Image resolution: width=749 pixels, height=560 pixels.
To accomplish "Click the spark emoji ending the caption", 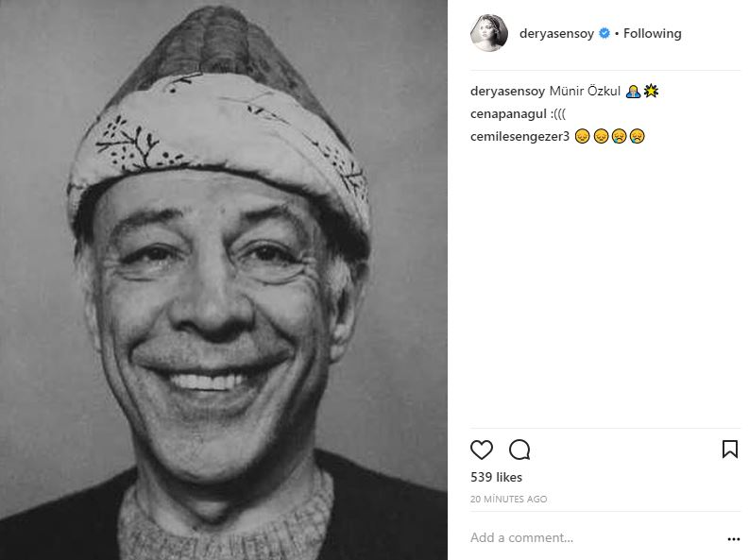I will point(651,92).
